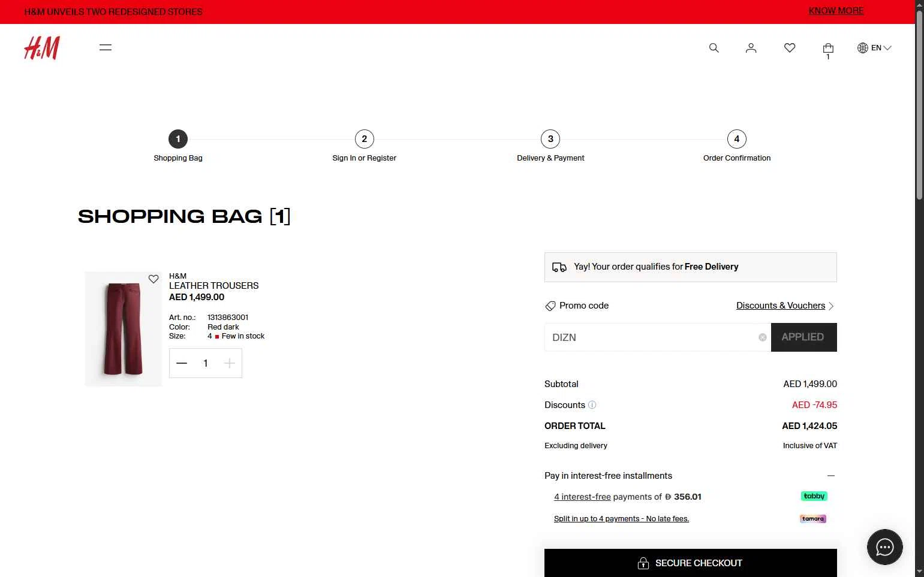Expand the EN language dropdown chevron
924x577 pixels.
[x=887, y=48]
